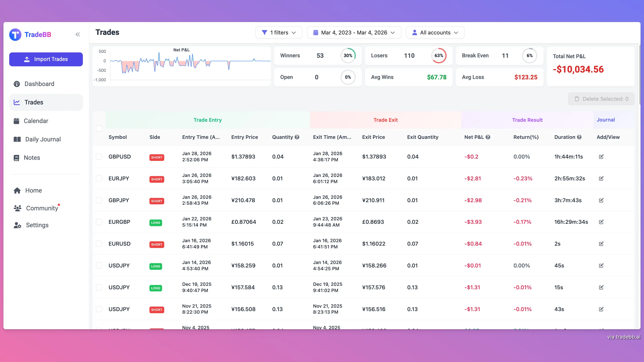Select all trades with header checkbox
The width and height of the screenshot is (644, 362).
(99, 128)
